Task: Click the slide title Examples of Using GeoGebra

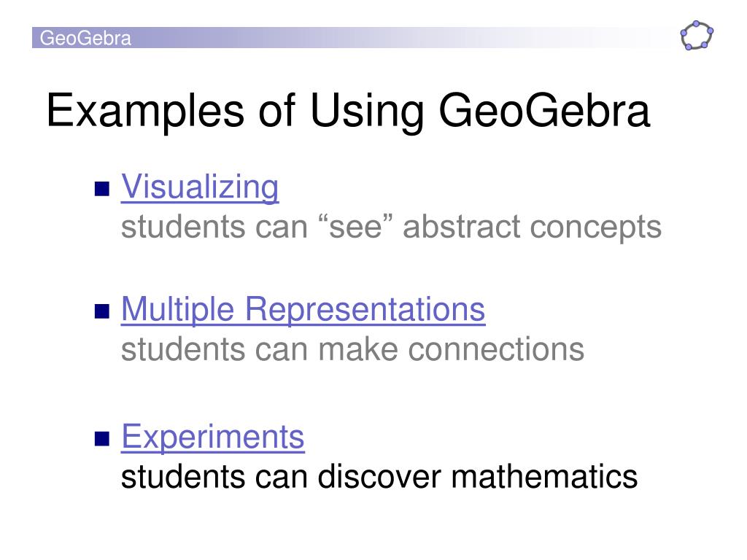Action: [x=348, y=111]
